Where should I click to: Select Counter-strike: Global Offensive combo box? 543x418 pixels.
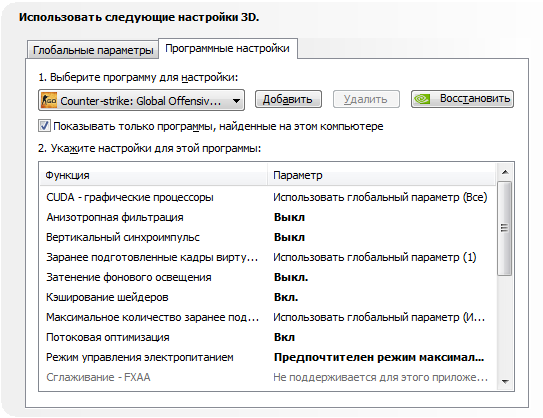141,100
